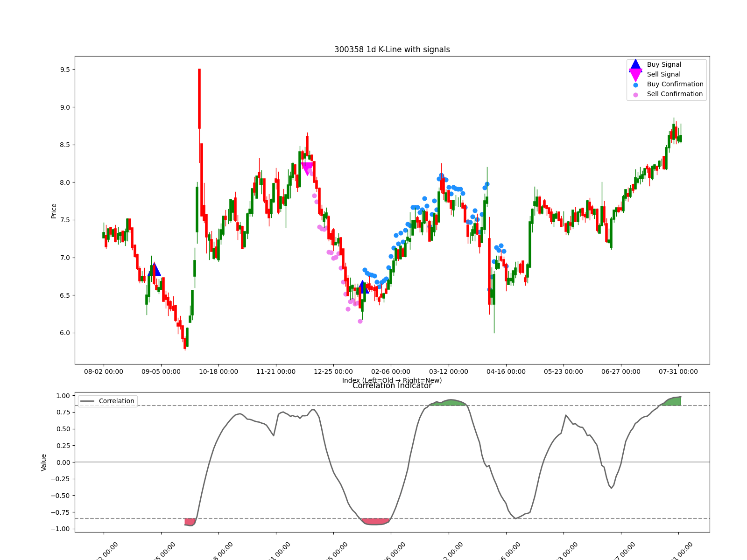Click the 'Correlation Indicator' subplot title
This screenshot has width=747, height=560.
(x=392, y=386)
